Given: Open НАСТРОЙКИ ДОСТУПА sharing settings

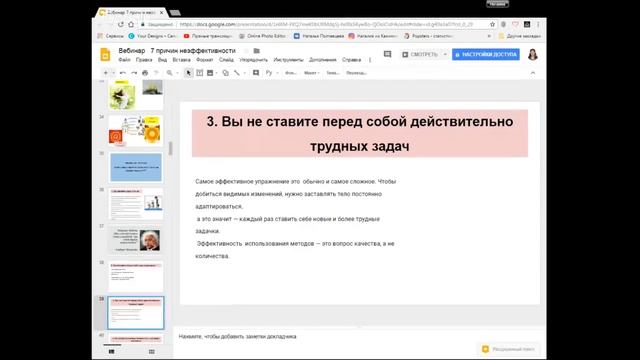Looking at the screenshot, I should pos(486,54).
